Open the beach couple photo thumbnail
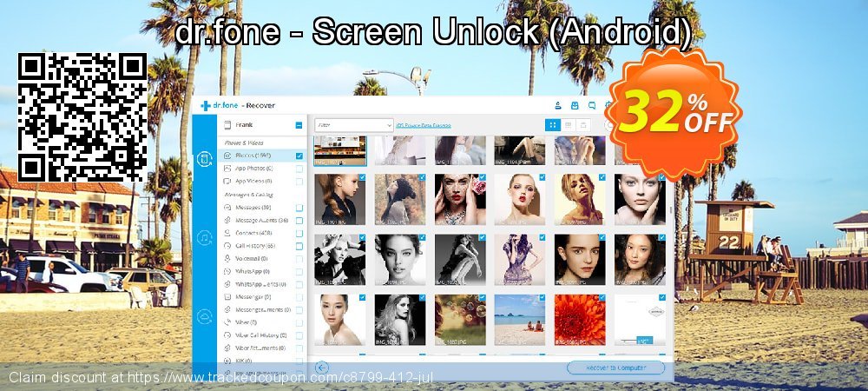 pyautogui.click(x=520, y=320)
